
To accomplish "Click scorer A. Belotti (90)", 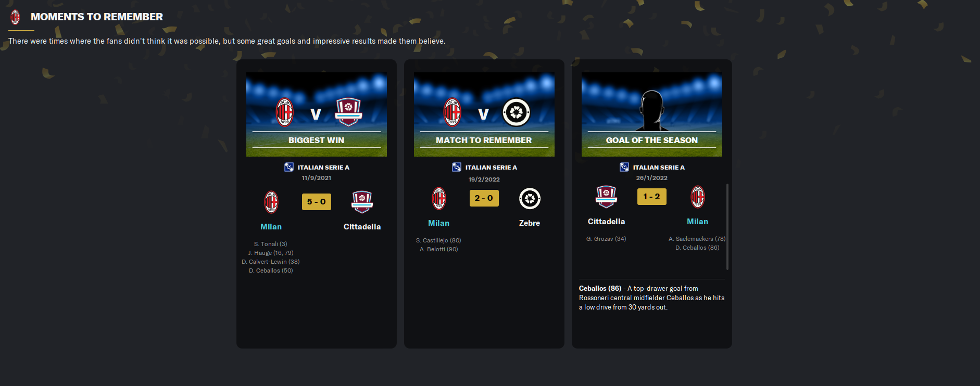I will tap(439, 249).
